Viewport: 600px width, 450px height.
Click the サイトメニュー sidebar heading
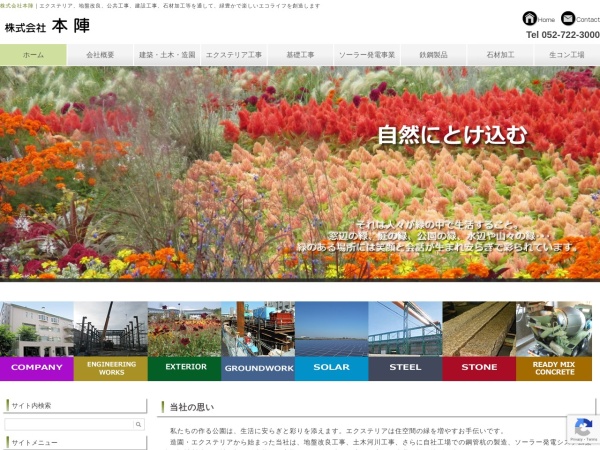click(x=34, y=443)
